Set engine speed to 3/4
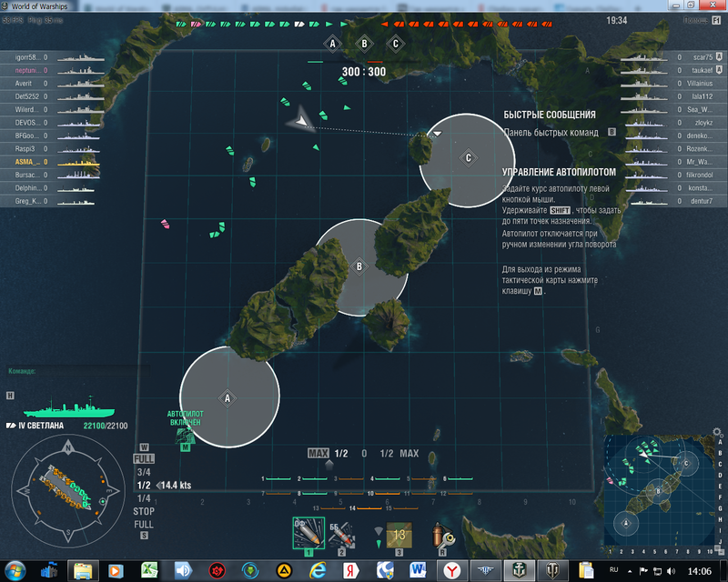Screen dimensions: 728x582 [144, 472]
